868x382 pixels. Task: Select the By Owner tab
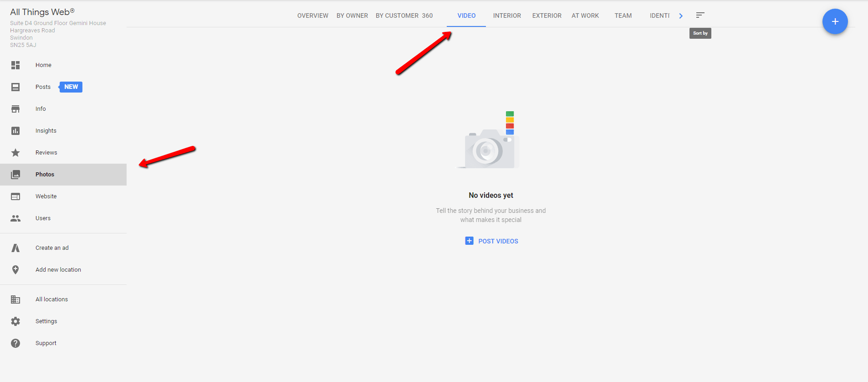352,15
